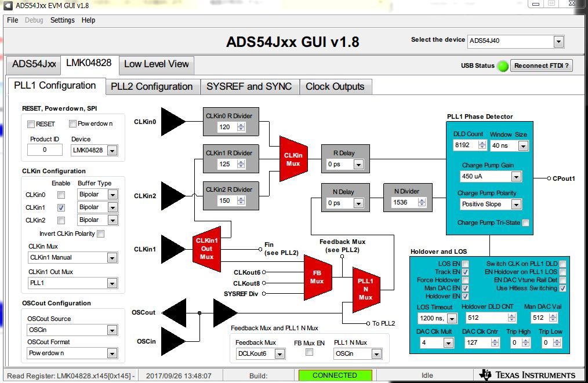Screen dimensions: 588x383
Task: Disable the CLKin1 enable checkbox
Action: tap(61, 207)
